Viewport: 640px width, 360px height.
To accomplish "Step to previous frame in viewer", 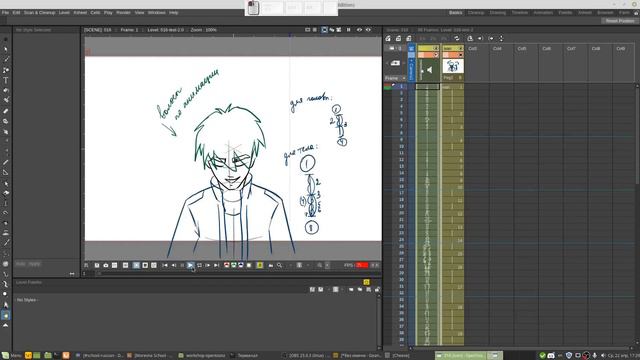I will 174,265.
